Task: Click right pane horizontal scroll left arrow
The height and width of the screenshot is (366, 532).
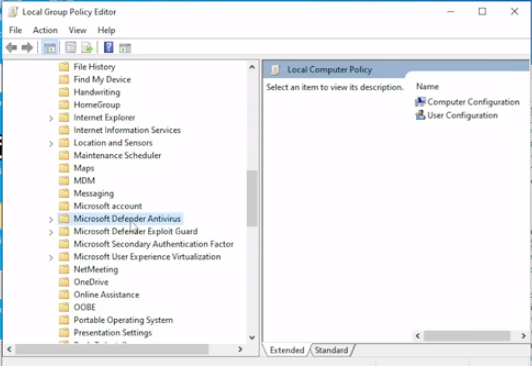Action: pyautogui.click(x=418, y=336)
